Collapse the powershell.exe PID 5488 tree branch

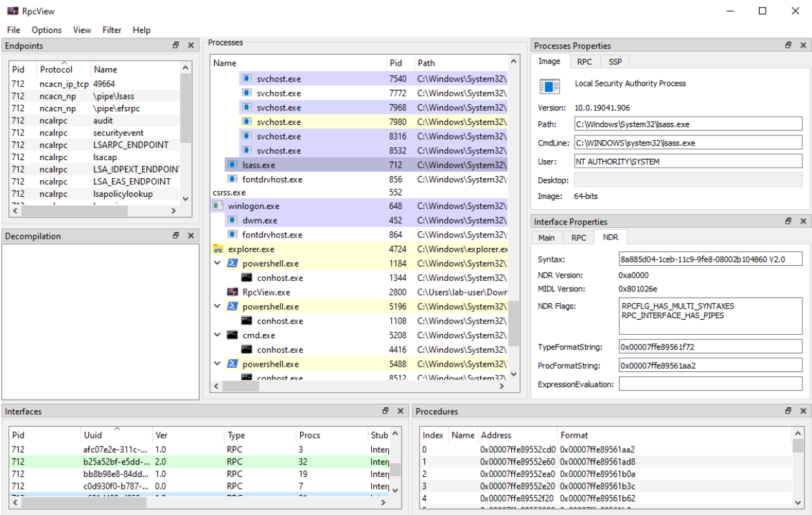coord(217,364)
